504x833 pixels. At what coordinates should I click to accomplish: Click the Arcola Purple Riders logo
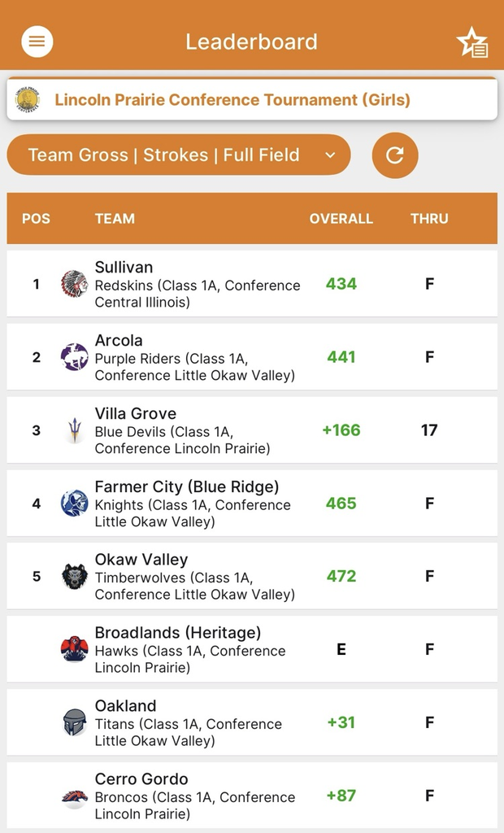tap(74, 357)
